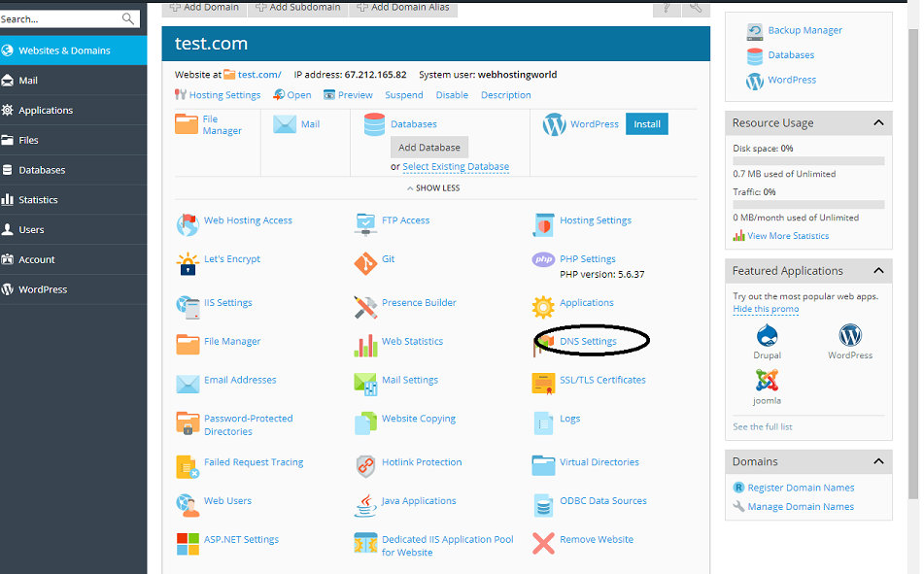The image size is (924, 574).
Task: Open the Drupal featured application icon
Action: tap(767, 336)
